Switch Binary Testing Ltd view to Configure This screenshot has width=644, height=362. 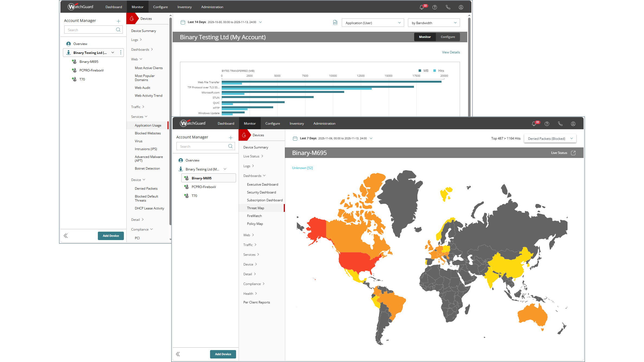(447, 37)
